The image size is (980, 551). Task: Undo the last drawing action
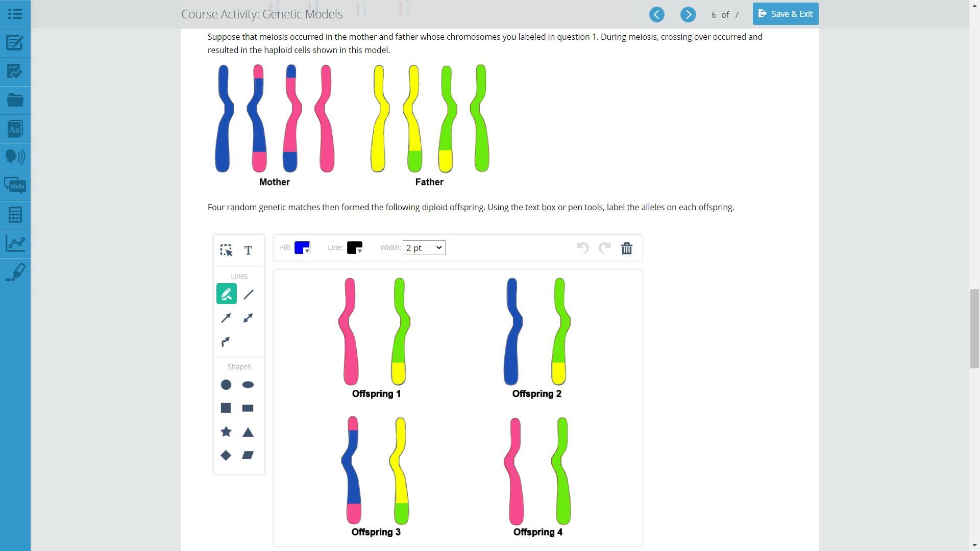pyautogui.click(x=582, y=248)
